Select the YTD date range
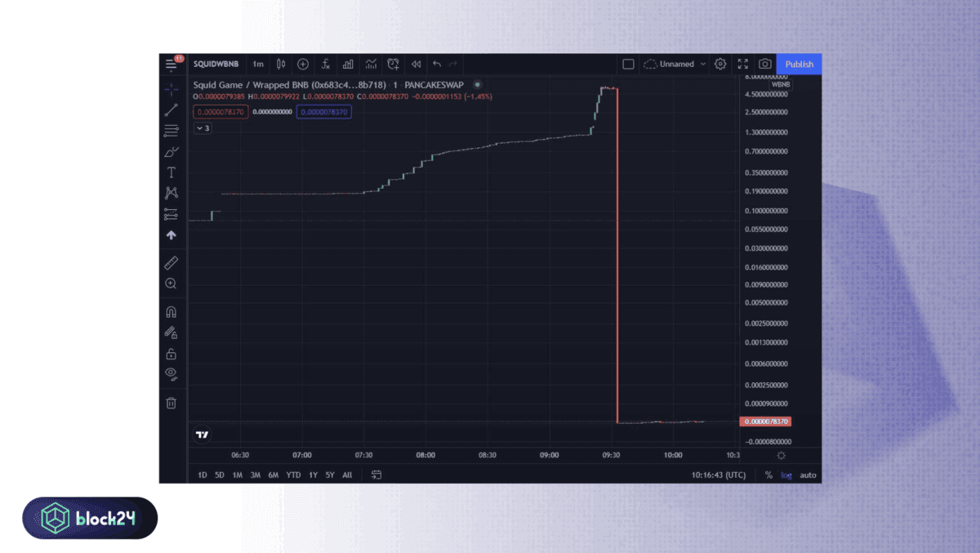The image size is (980, 553). tap(293, 475)
